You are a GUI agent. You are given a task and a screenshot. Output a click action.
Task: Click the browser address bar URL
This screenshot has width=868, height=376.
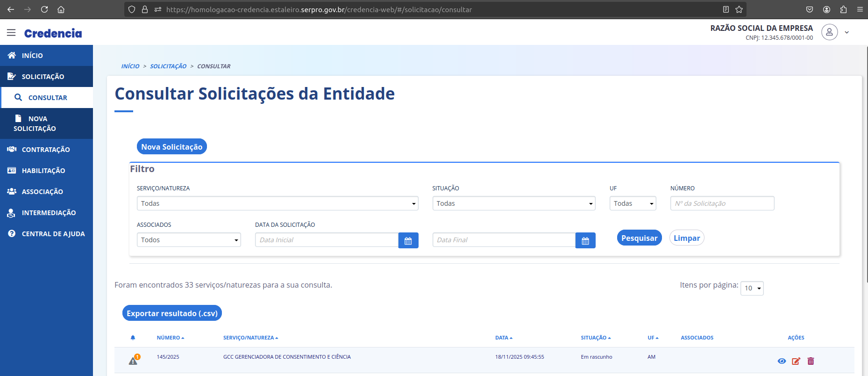pyautogui.click(x=319, y=9)
